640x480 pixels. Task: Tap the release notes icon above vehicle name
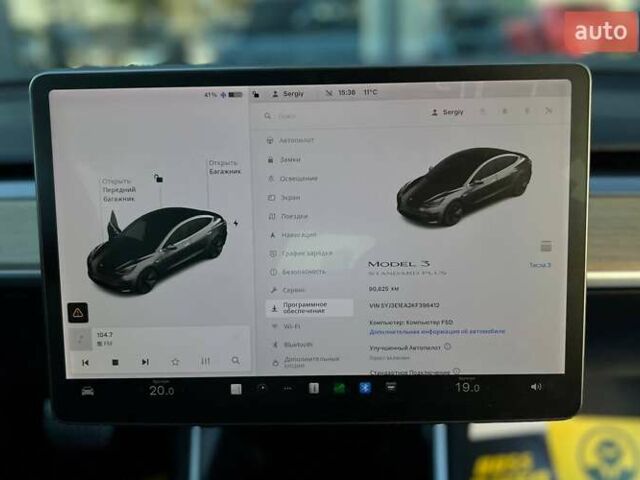point(546,246)
